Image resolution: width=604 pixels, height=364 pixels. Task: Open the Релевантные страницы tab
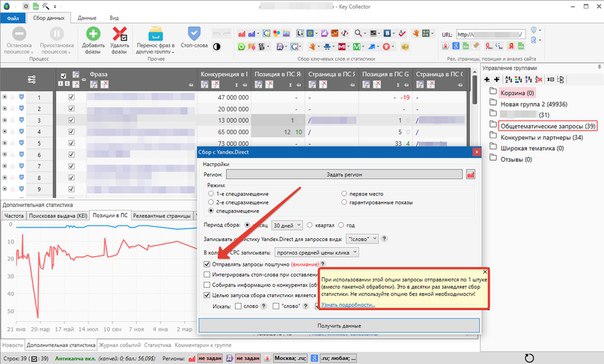click(162, 216)
